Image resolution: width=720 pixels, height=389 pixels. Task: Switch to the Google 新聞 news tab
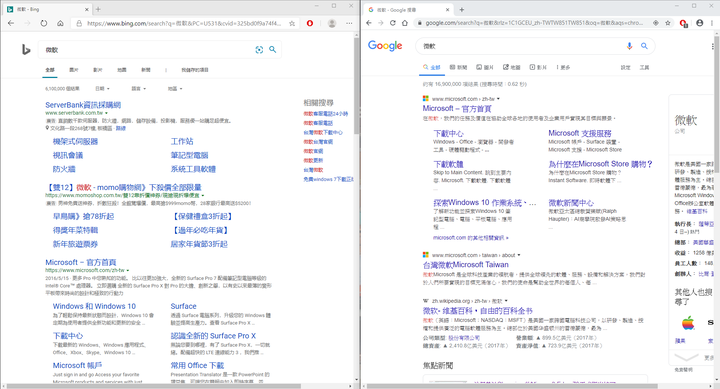[458, 67]
